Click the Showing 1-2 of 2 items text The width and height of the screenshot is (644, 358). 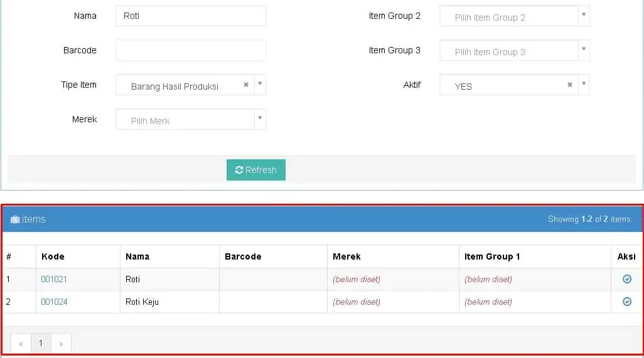tap(590, 219)
